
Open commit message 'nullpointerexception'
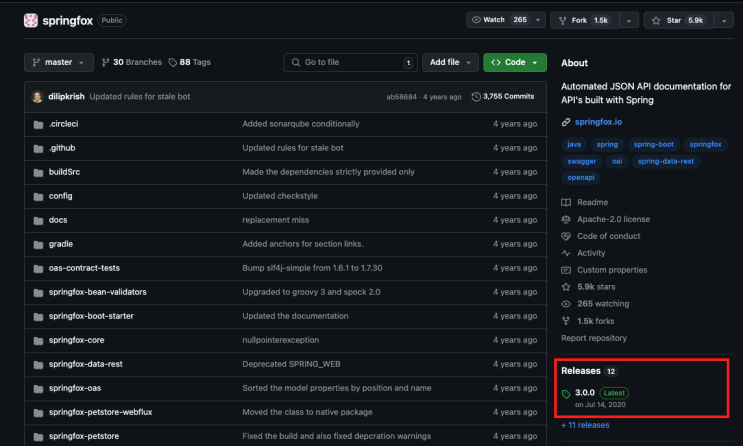pos(281,340)
